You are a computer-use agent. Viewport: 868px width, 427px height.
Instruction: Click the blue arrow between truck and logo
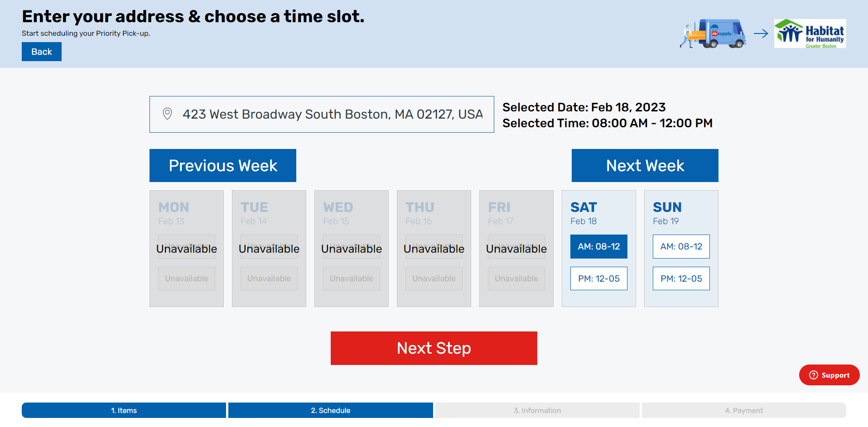pyautogui.click(x=761, y=34)
